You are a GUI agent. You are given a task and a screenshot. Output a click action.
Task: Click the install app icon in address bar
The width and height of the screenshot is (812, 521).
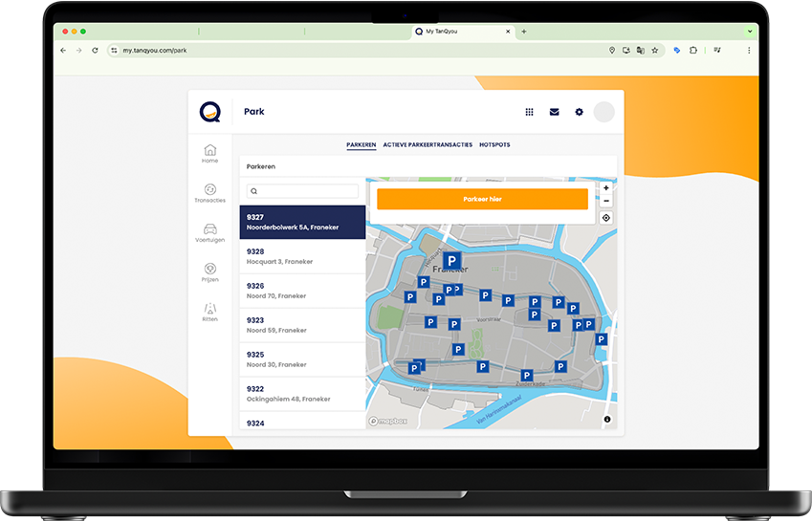pyautogui.click(x=626, y=50)
